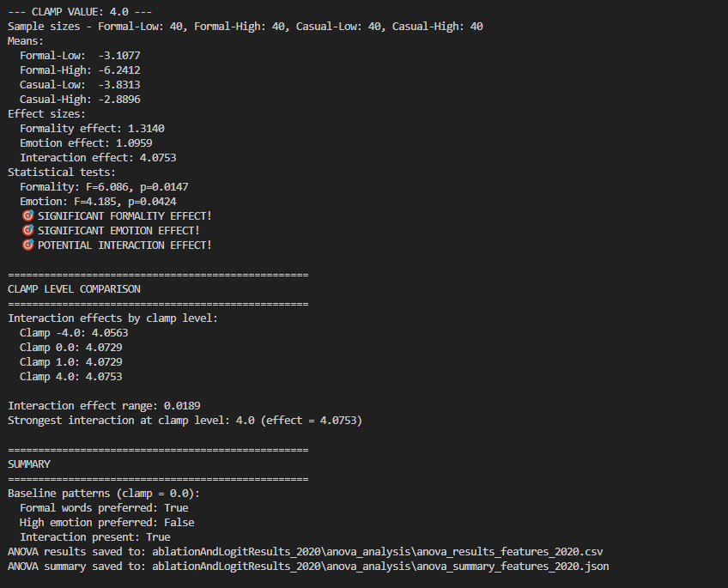Click the target emoji before SIGNIFICANT FORMALITY EFFECT
The image size is (728, 588).
(28, 215)
